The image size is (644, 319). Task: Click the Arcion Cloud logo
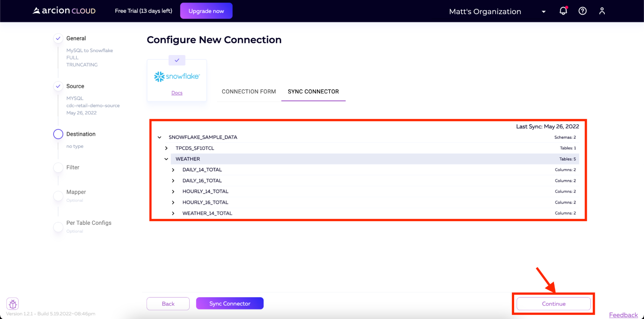(x=64, y=11)
